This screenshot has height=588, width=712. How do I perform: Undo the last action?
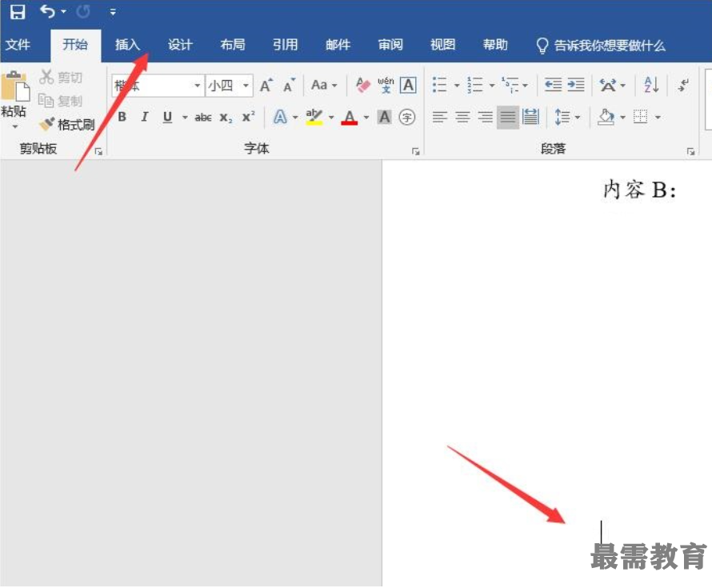[47, 11]
